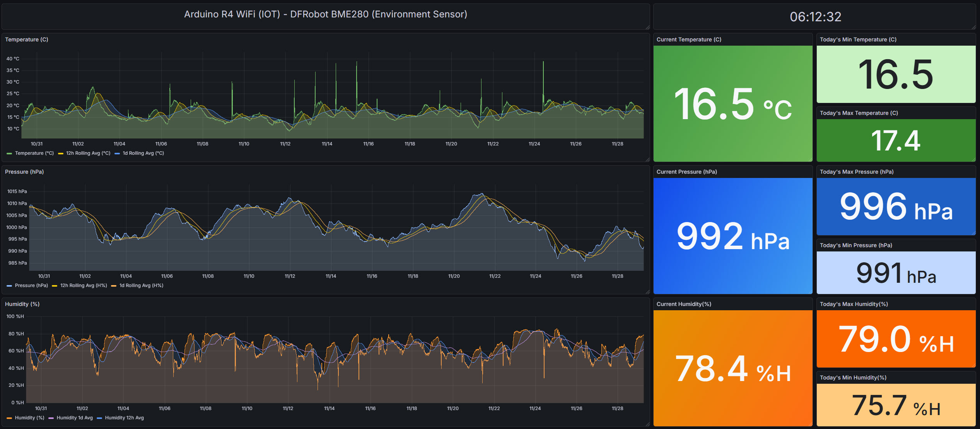The width and height of the screenshot is (980, 429).
Task: Click the Today's Min Temperature 16.5 stat value
Action: click(895, 74)
